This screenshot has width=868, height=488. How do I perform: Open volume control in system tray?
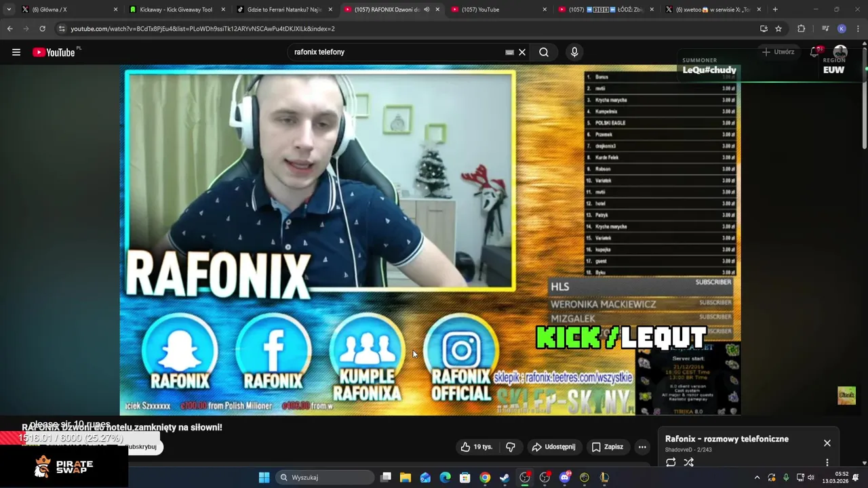pyautogui.click(x=811, y=477)
